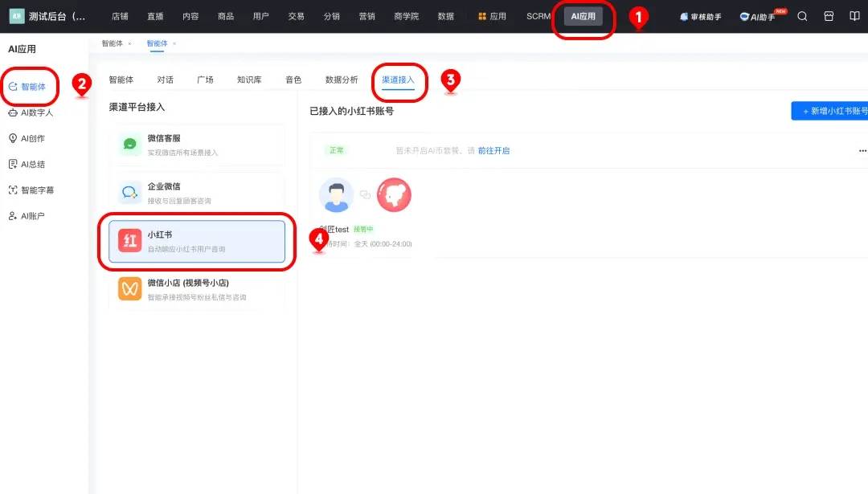The image size is (868, 494).
Task: Click 新增小红书账号 button
Action: [829, 111]
